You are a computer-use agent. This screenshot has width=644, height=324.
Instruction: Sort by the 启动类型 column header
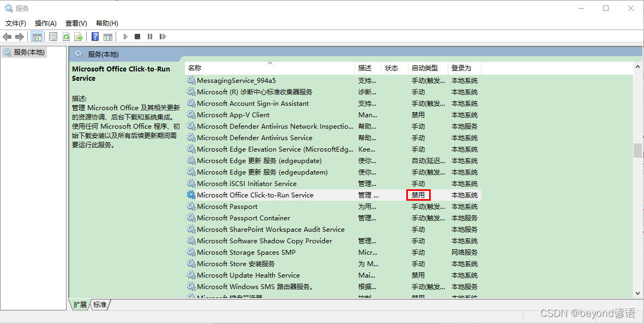coord(428,68)
